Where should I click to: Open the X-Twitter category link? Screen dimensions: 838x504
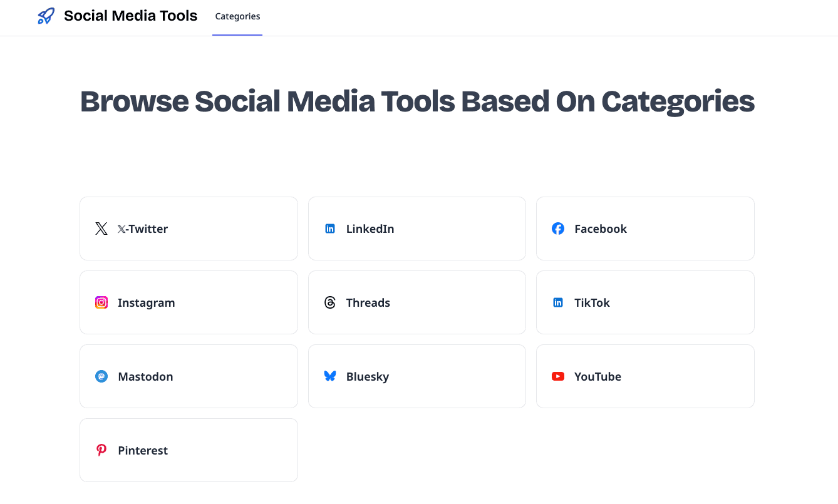(143, 229)
